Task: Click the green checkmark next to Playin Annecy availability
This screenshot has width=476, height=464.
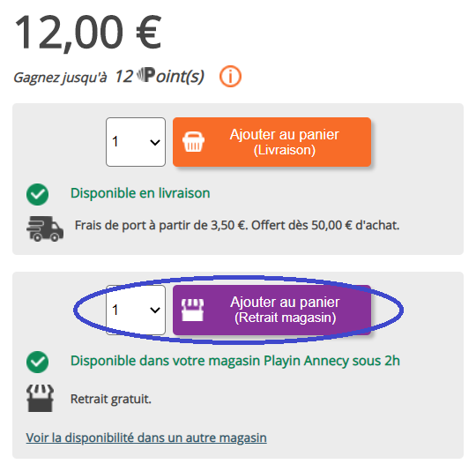Action: pyautogui.click(x=37, y=362)
